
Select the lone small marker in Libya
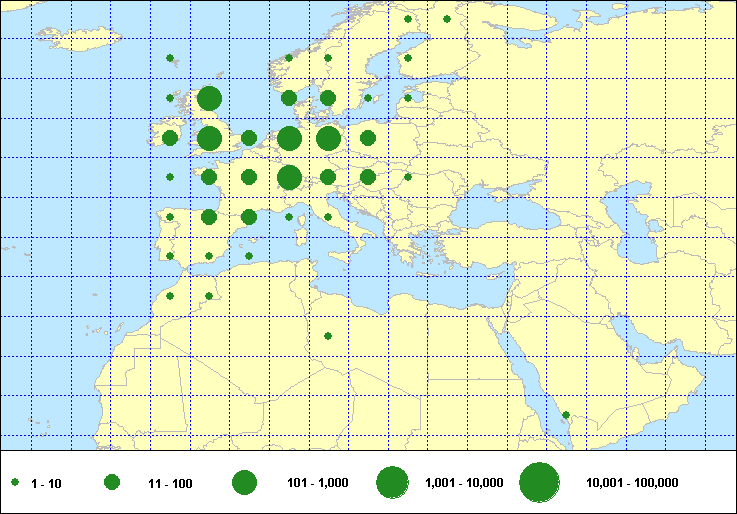(x=328, y=336)
